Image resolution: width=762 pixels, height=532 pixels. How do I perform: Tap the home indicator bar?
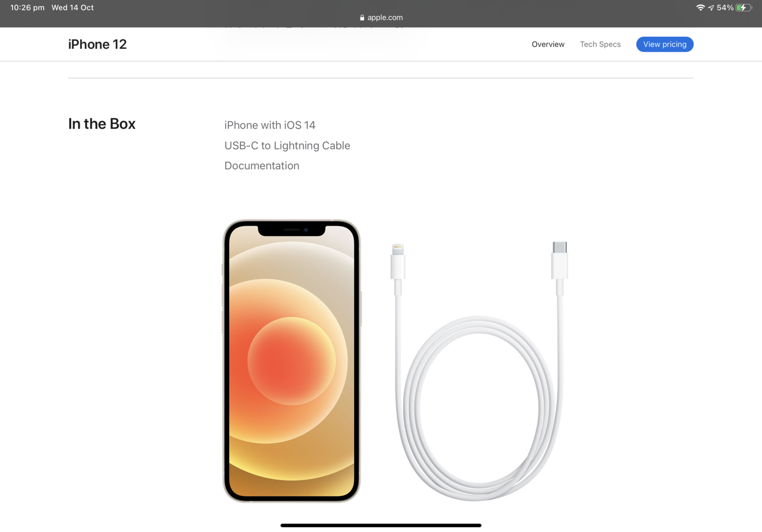[x=381, y=525]
